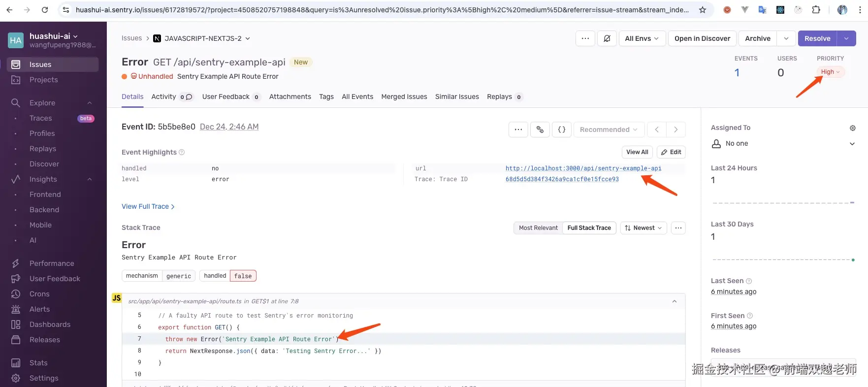Open Recommended event dropdown
This screenshot has height=387, width=868.
(609, 129)
